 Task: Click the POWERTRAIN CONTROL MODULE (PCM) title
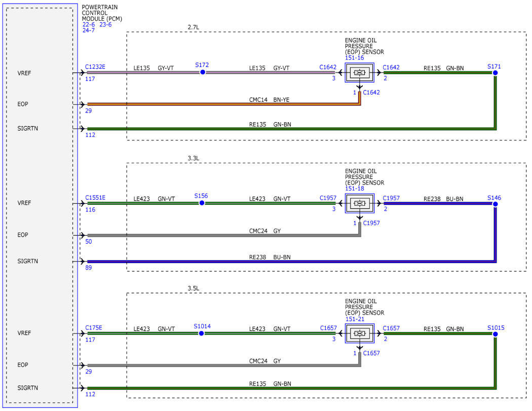(x=102, y=13)
